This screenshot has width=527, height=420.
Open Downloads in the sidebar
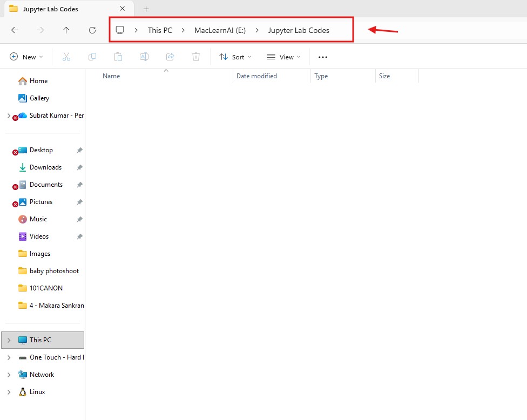(45, 167)
